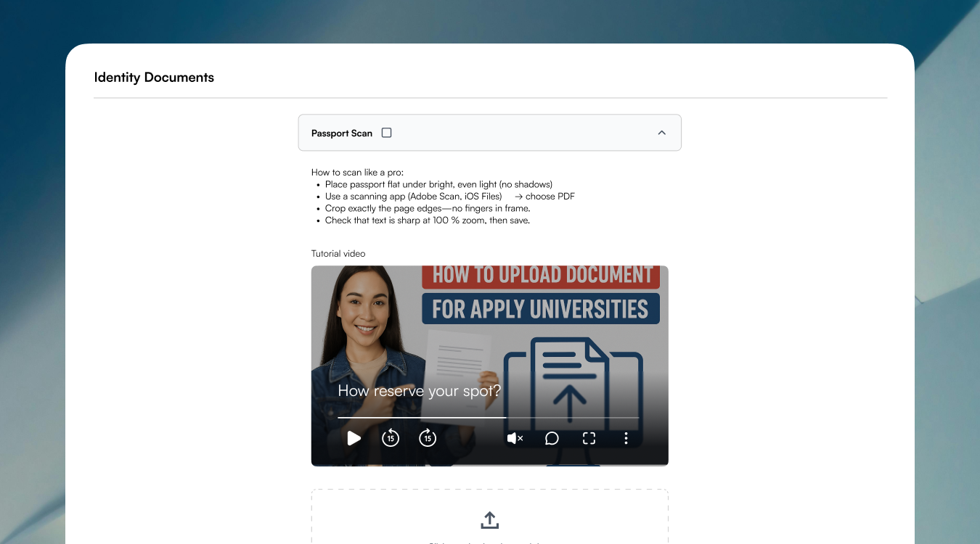Screen dimensions: 980x544
Task: Tick the Passport Scan checkbox
Action: click(387, 133)
